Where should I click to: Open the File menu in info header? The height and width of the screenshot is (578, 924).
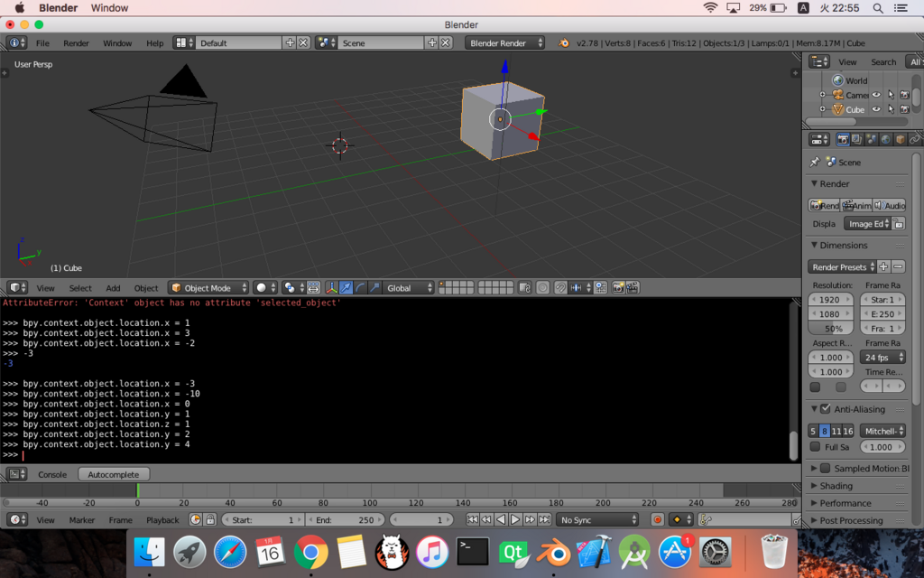coord(42,43)
